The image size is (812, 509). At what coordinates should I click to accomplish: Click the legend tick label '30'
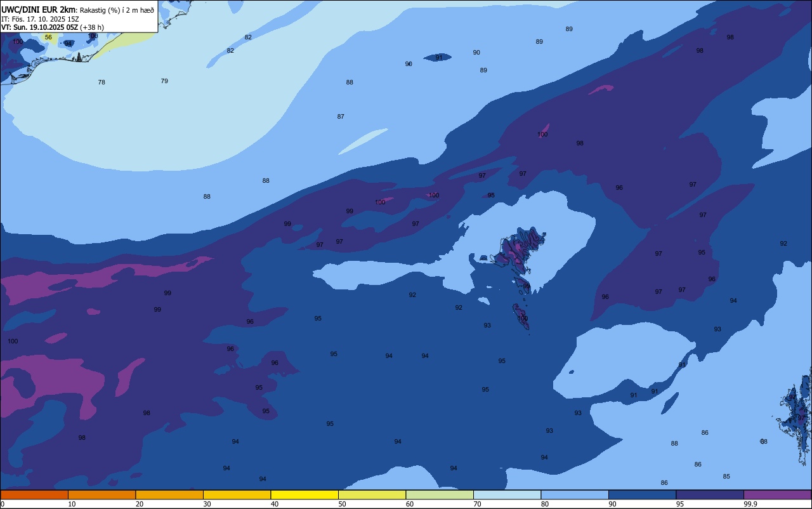point(207,504)
